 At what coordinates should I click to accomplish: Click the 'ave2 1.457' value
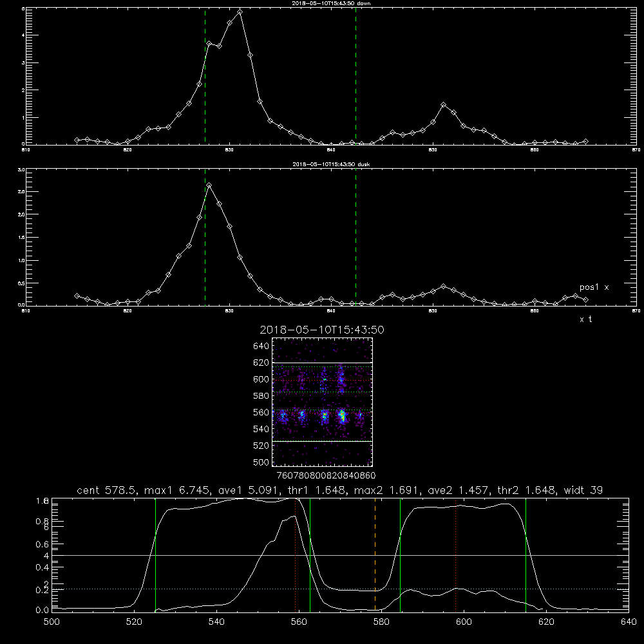click(x=459, y=490)
